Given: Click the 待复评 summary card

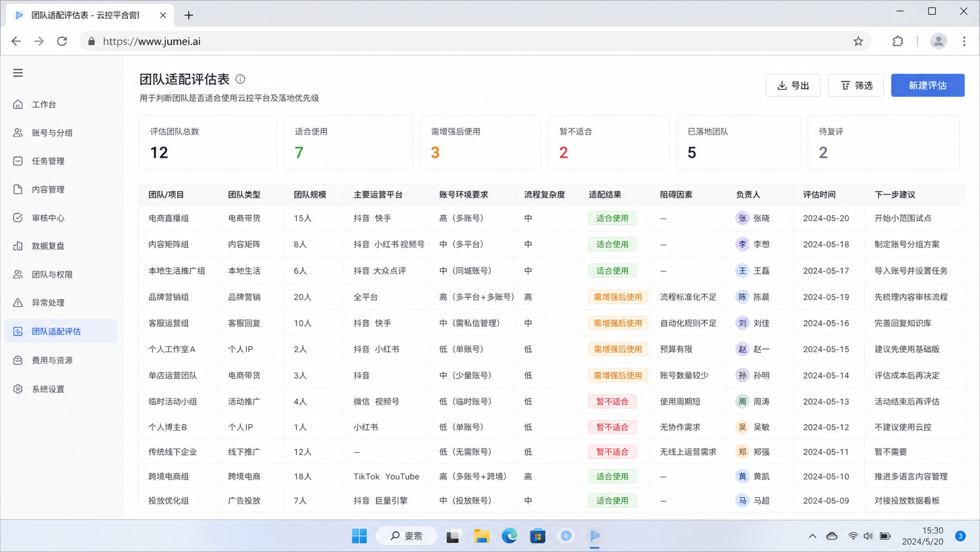Looking at the screenshot, I should (x=883, y=143).
